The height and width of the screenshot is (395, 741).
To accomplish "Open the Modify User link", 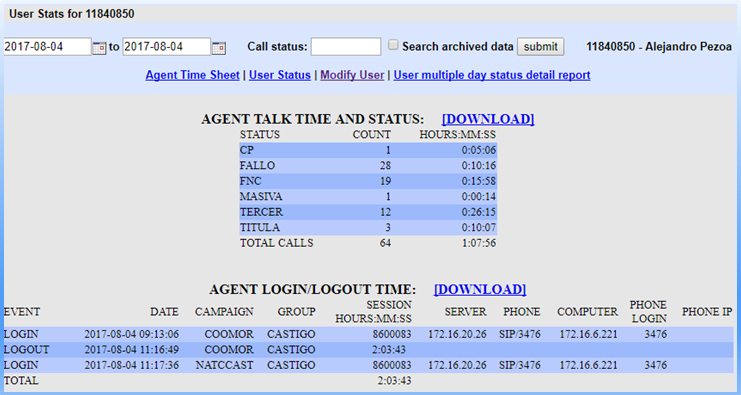I will click(352, 75).
